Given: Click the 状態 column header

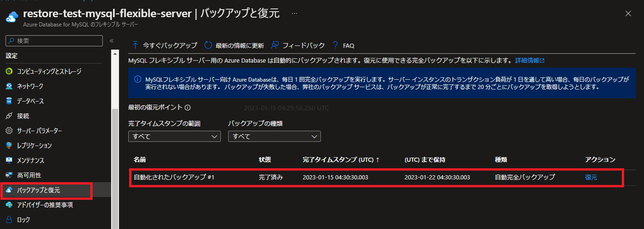Looking at the screenshot, I should 265,159.
